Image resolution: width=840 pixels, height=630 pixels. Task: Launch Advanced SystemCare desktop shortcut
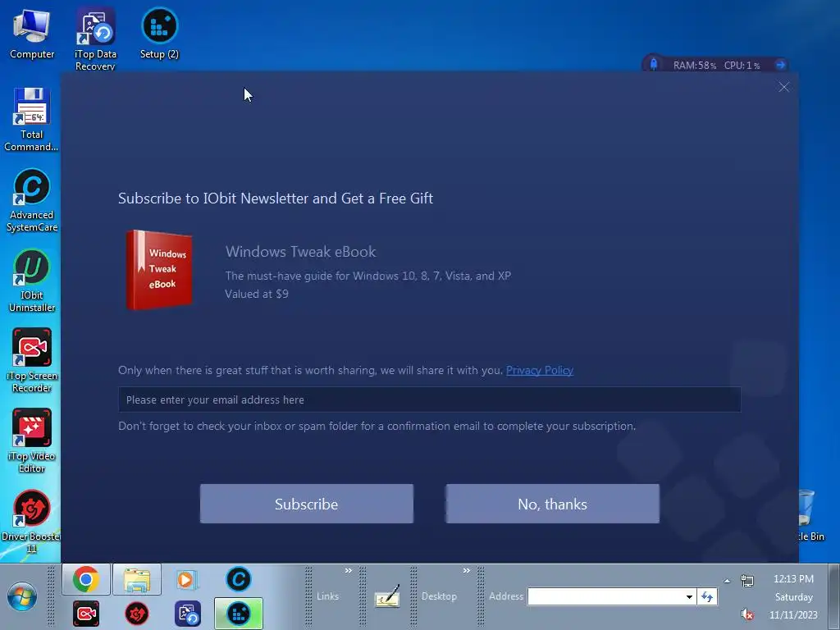(x=32, y=200)
